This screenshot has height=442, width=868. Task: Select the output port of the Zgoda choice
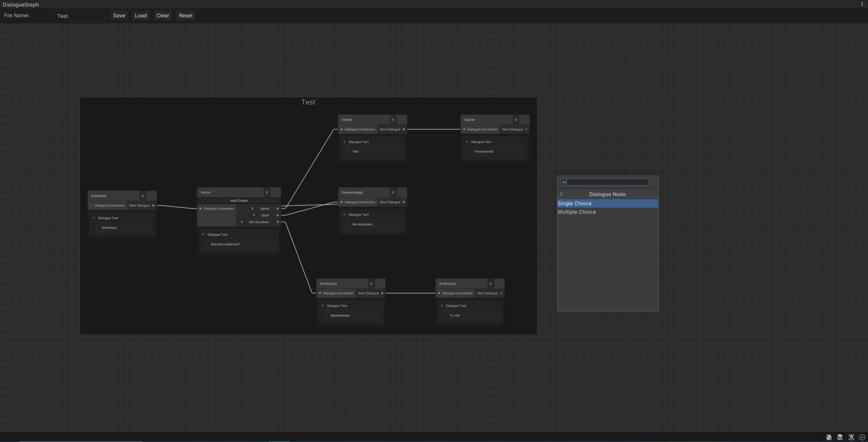tap(277, 209)
